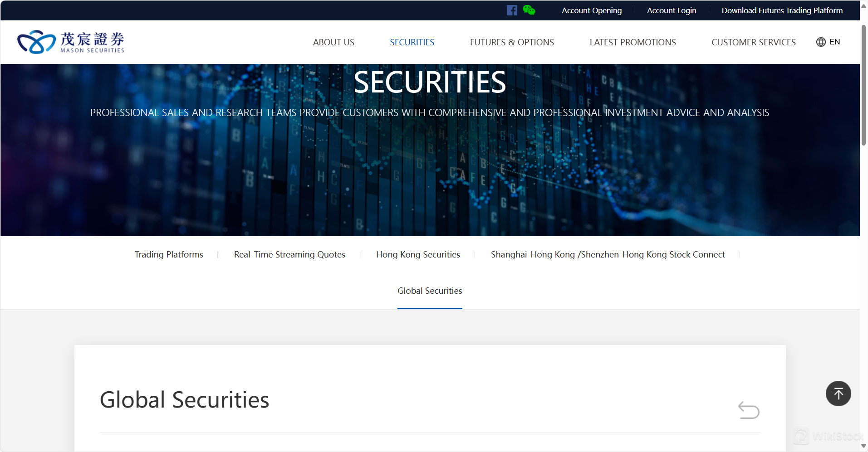Click the back return arrow icon
868x452 pixels.
[749, 410]
